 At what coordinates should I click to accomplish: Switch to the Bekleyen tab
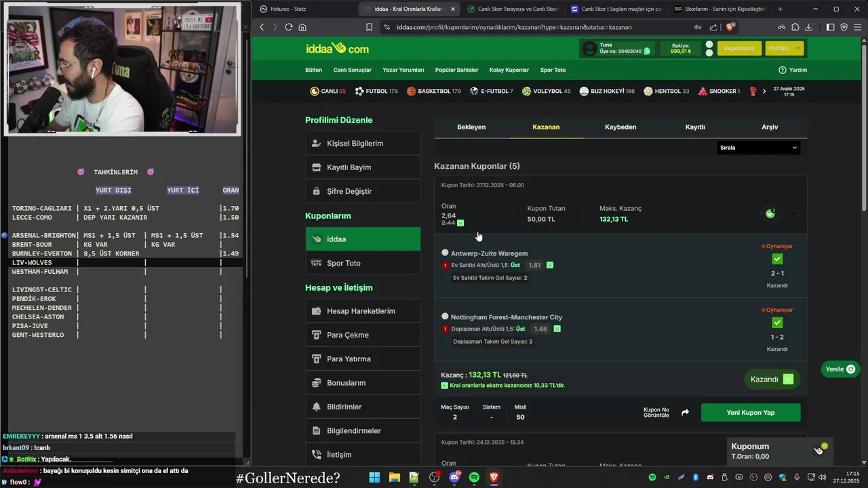471,127
